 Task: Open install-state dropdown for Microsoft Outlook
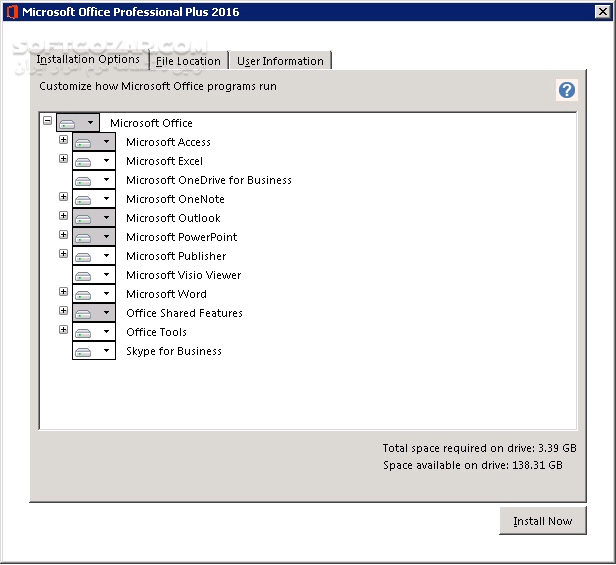point(94,218)
